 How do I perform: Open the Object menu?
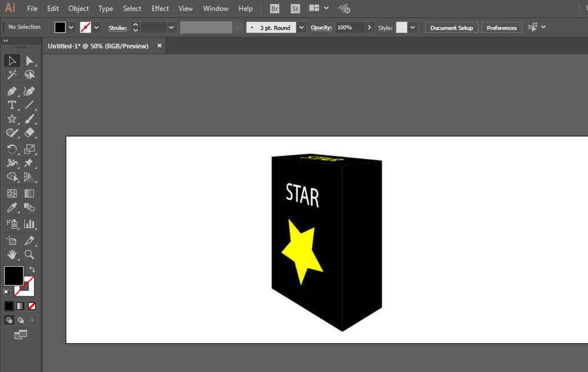[x=78, y=9]
